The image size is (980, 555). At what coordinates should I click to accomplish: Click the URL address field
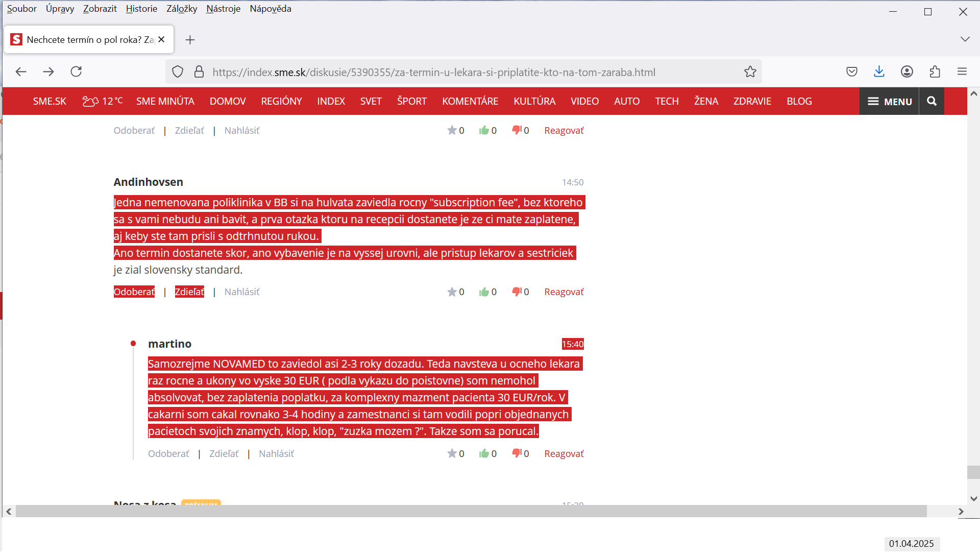(x=434, y=73)
